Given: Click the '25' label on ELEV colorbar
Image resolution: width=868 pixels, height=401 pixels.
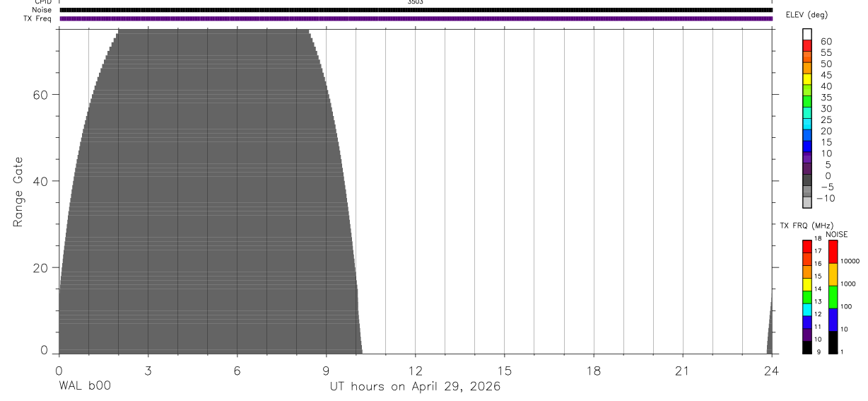Looking at the screenshot, I should [x=826, y=120].
